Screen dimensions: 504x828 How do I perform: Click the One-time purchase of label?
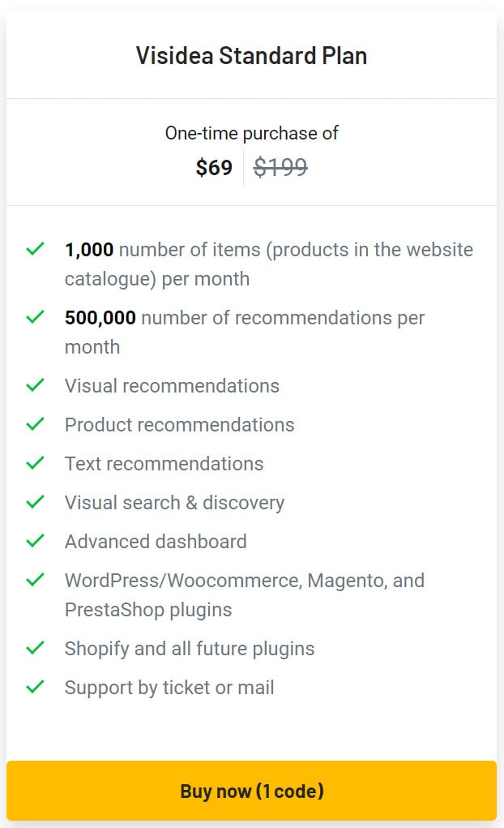[252, 132]
